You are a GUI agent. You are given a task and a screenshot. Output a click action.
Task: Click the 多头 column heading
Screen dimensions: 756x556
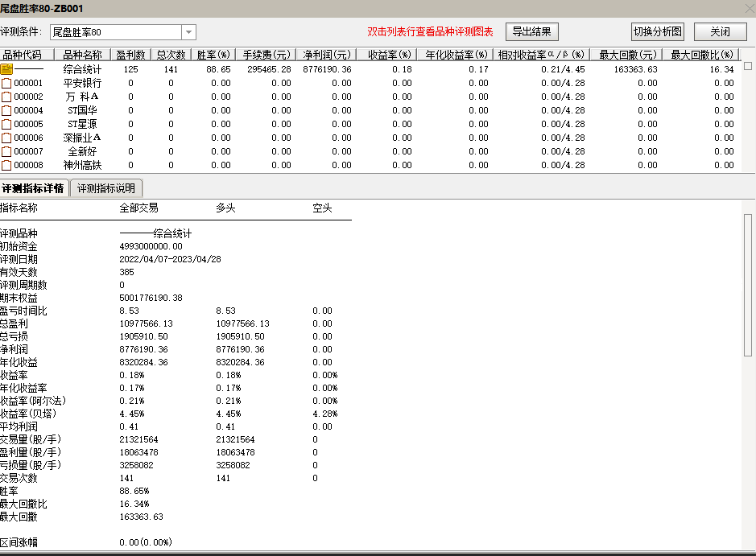[225, 208]
